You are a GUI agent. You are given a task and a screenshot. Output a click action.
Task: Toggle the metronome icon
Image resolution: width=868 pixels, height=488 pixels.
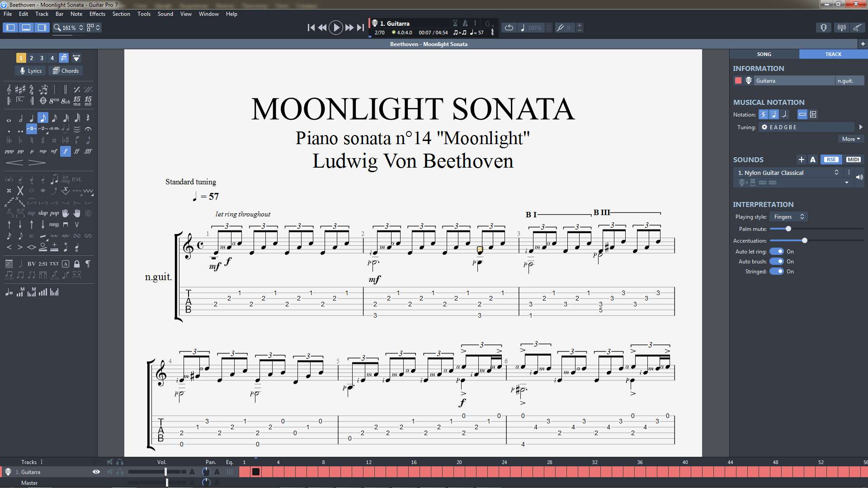(x=465, y=23)
